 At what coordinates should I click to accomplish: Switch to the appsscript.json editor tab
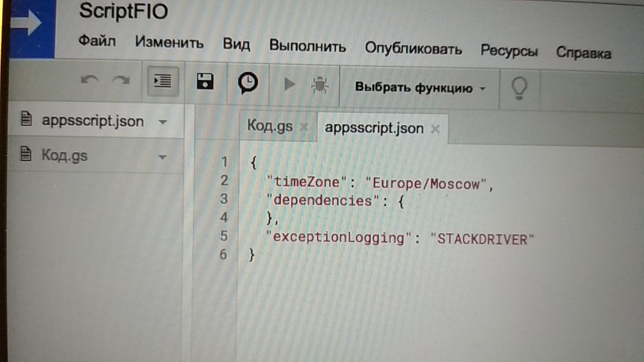click(x=374, y=128)
